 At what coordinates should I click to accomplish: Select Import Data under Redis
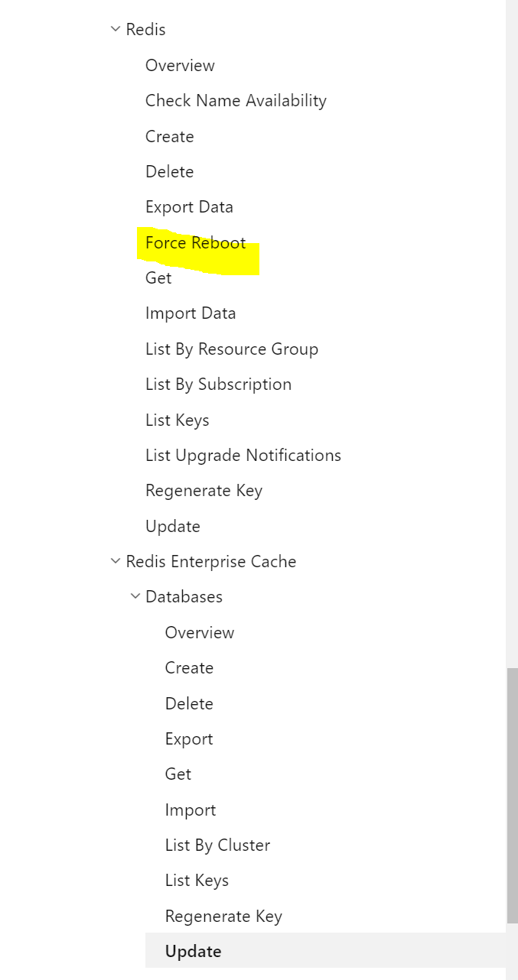[x=191, y=313]
